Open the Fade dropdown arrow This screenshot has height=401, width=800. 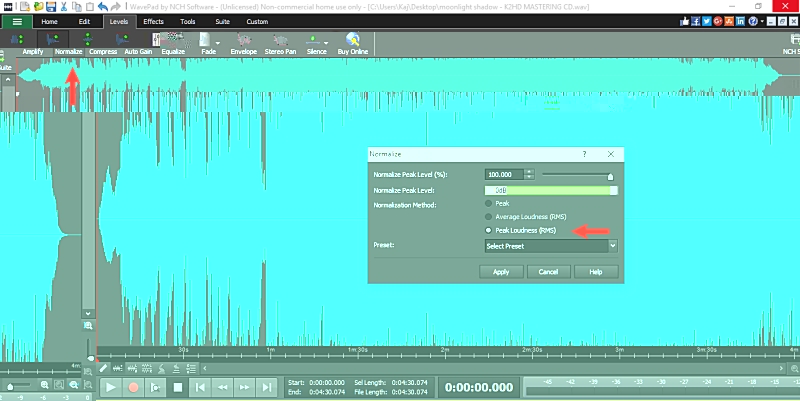tap(218, 43)
